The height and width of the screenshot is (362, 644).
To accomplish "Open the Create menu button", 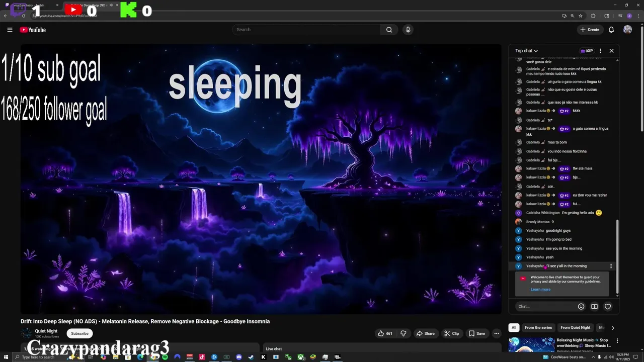I will coord(590,30).
